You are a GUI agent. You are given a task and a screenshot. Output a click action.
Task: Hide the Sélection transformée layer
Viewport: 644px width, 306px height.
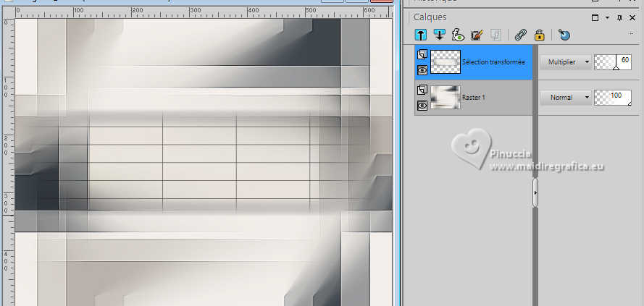(x=422, y=69)
